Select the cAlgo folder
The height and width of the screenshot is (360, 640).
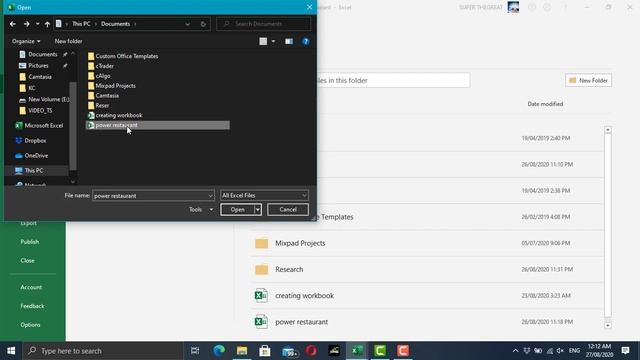[103, 76]
